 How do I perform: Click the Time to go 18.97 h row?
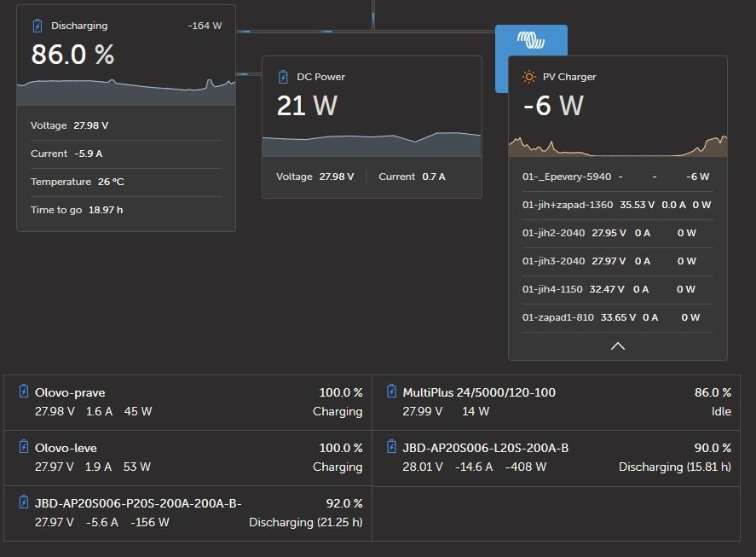pyautogui.click(x=126, y=210)
